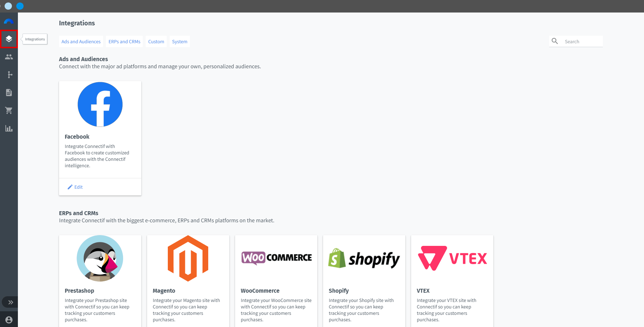The image size is (644, 327).
Task: Click the WooCommerce card title
Action: tap(260, 291)
